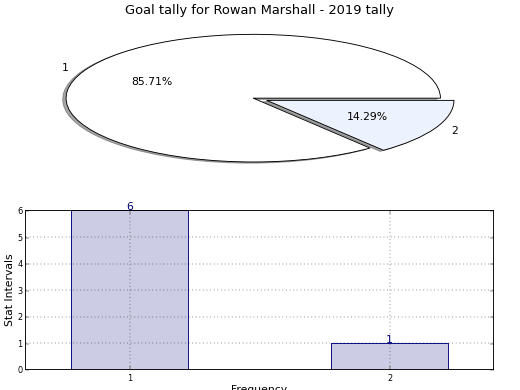Click the pie label 2 beside blue slice

[x=455, y=130]
